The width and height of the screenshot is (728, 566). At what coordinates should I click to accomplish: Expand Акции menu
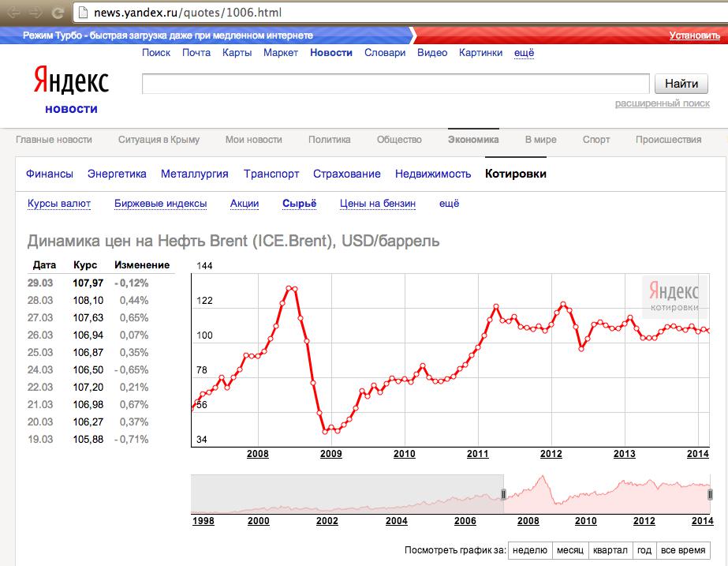click(x=245, y=204)
